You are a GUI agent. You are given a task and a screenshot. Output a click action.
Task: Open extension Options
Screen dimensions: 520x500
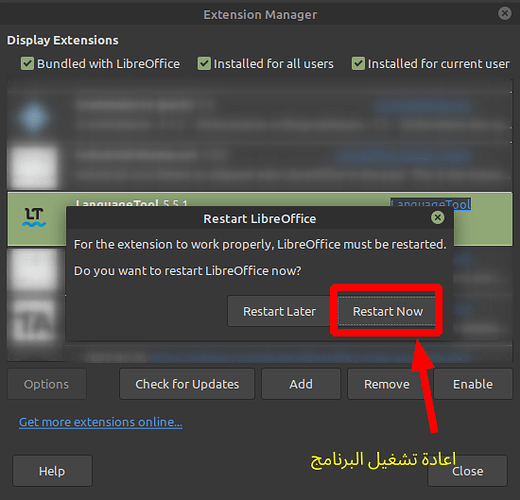pos(47,384)
